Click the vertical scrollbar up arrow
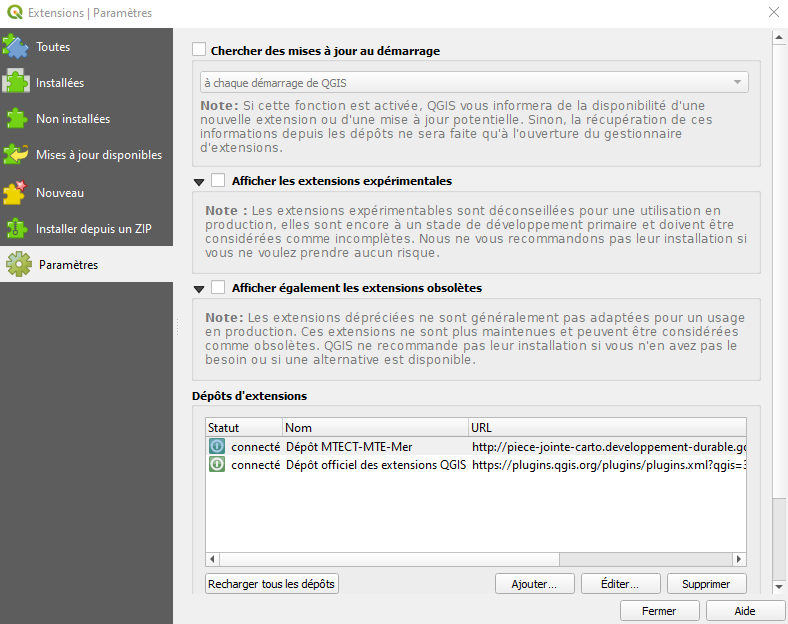This screenshot has width=788, height=624. 779,37
